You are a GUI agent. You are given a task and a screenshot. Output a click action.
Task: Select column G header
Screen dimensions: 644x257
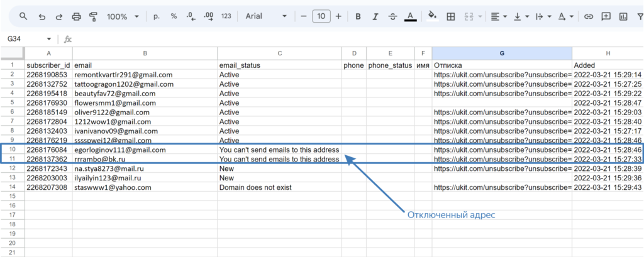502,53
